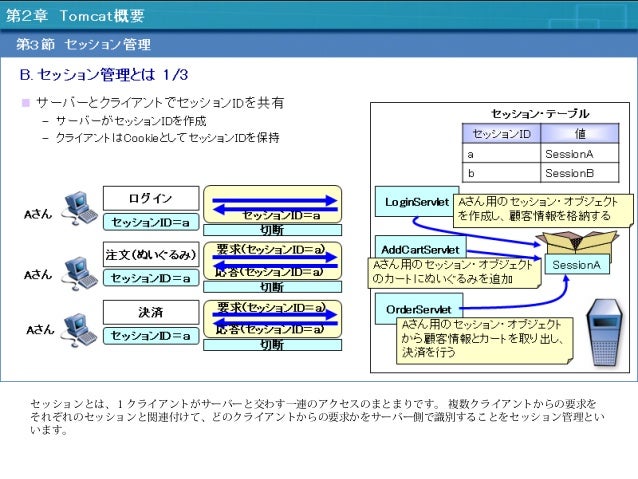Click sub-bullet about Cookie としてセッションIDを保持

coord(167,138)
